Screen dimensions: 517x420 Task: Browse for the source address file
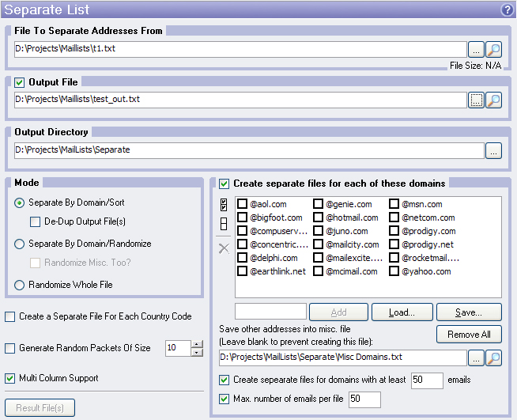tap(476, 49)
